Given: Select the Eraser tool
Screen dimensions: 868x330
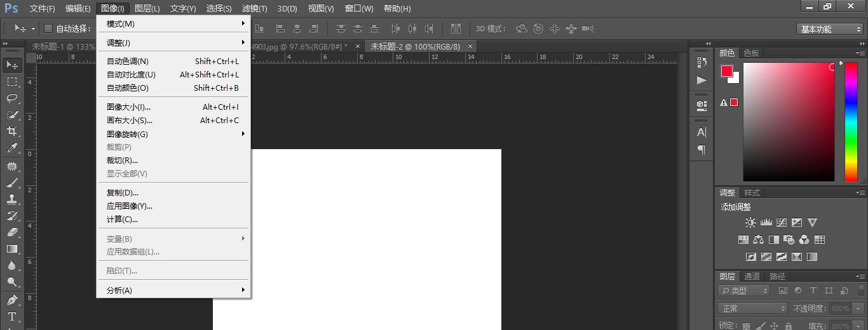Looking at the screenshot, I should pyautogui.click(x=12, y=232).
